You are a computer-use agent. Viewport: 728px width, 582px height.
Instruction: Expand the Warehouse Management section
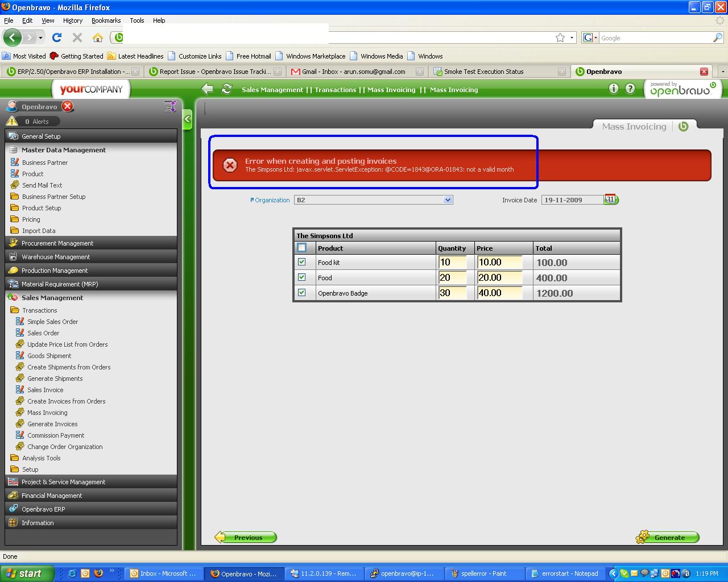(x=91, y=257)
